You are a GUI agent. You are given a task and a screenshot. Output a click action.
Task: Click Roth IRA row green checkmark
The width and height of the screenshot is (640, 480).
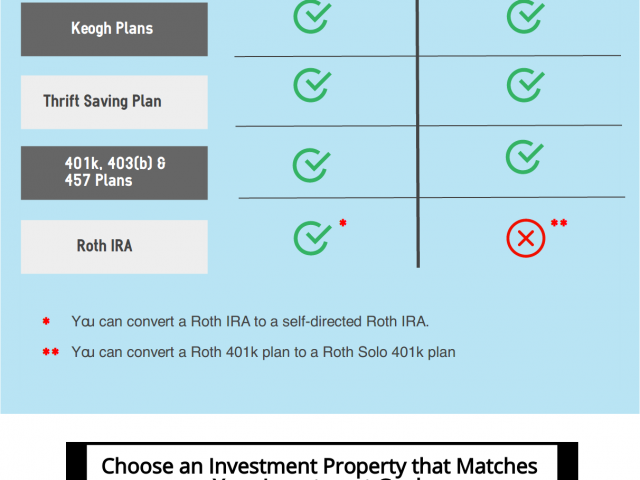(312, 238)
